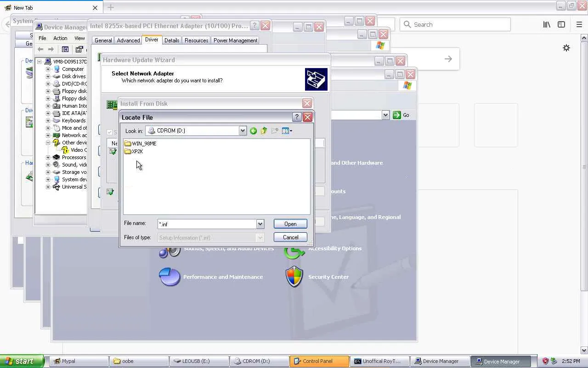Click the Open button in Locate File
Viewport: 588px width, 368px height.
[x=290, y=224]
